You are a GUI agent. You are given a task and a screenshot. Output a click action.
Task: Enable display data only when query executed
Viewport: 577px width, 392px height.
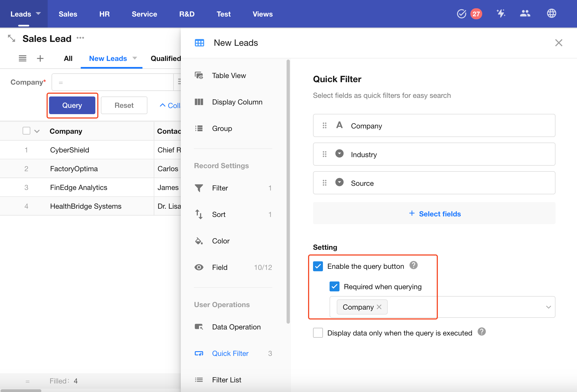tap(318, 333)
